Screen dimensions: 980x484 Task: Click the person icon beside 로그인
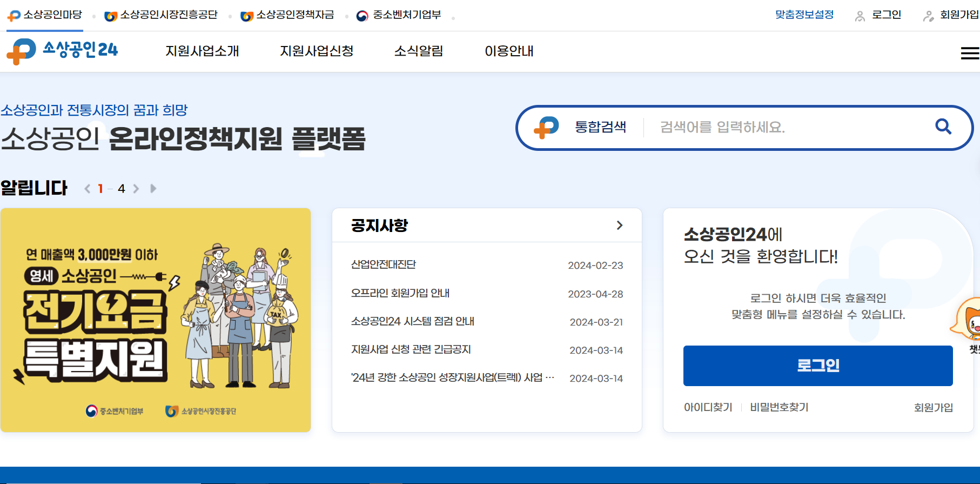860,16
